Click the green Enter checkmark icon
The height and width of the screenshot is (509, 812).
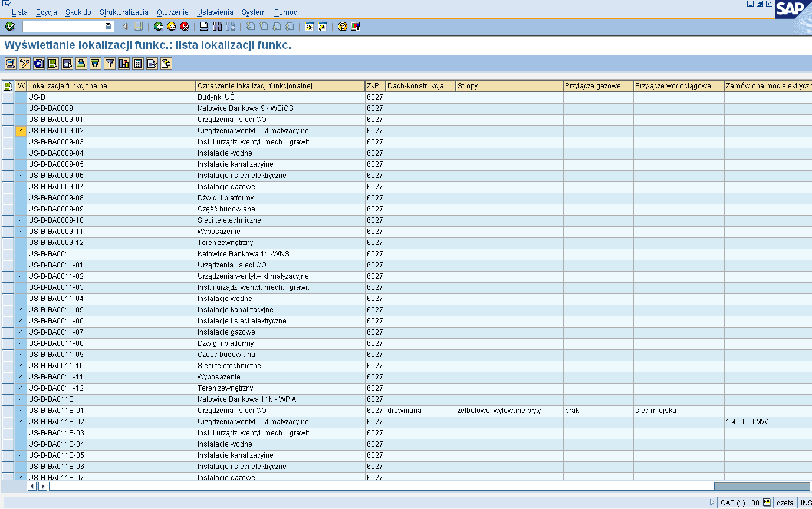coord(9,27)
